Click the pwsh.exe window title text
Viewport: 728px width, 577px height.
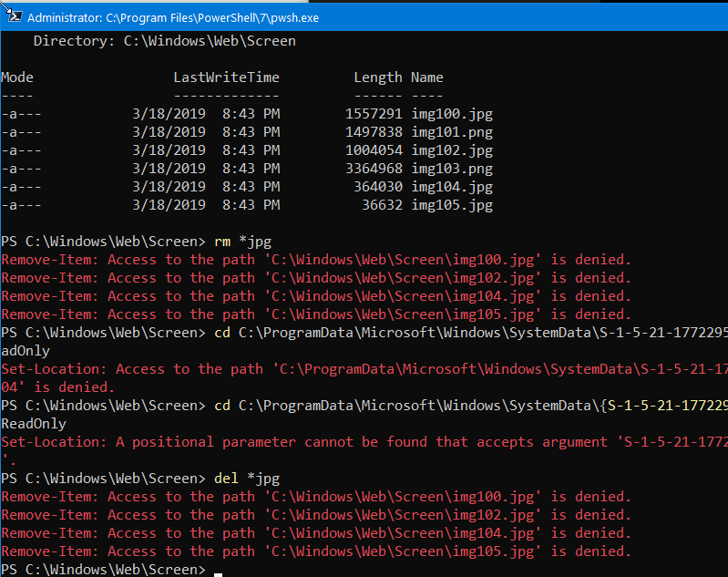pyautogui.click(x=173, y=17)
